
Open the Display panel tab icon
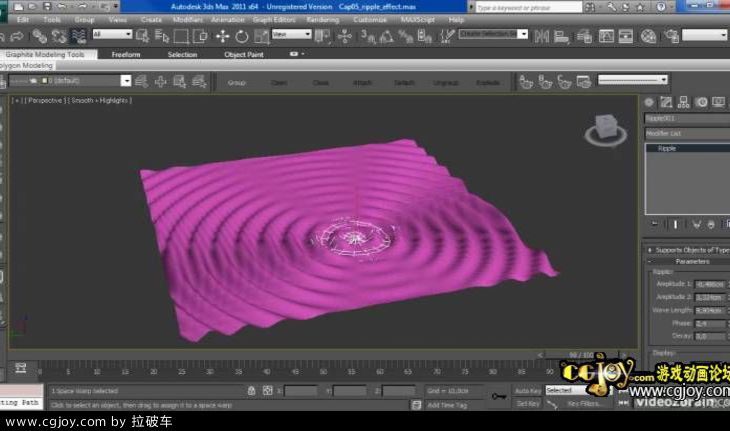[718, 102]
